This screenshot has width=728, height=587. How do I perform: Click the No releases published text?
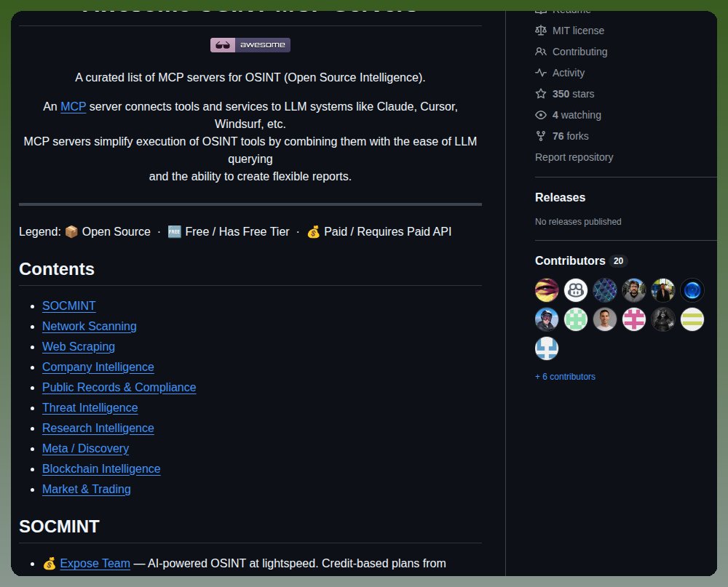[x=578, y=222]
